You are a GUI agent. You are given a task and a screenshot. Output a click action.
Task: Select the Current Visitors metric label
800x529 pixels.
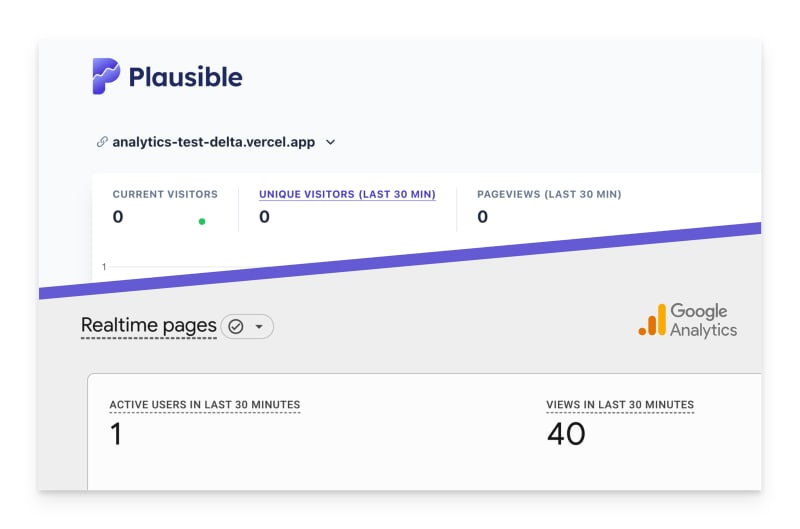(x=165, y=194)
